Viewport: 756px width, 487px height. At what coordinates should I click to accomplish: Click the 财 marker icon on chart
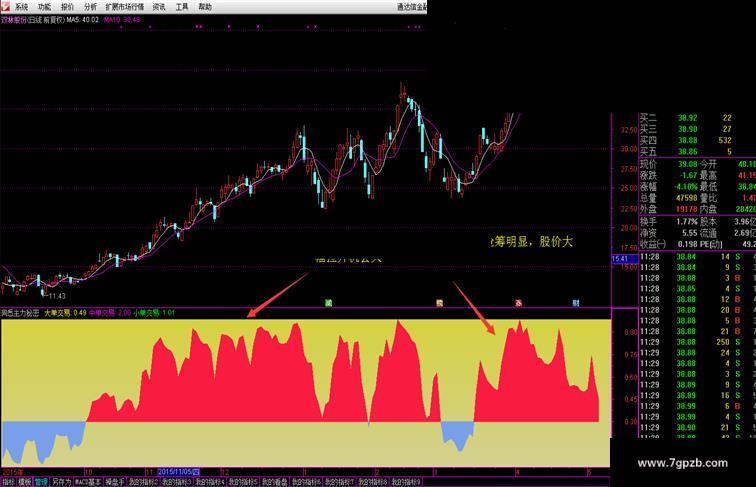576,303
